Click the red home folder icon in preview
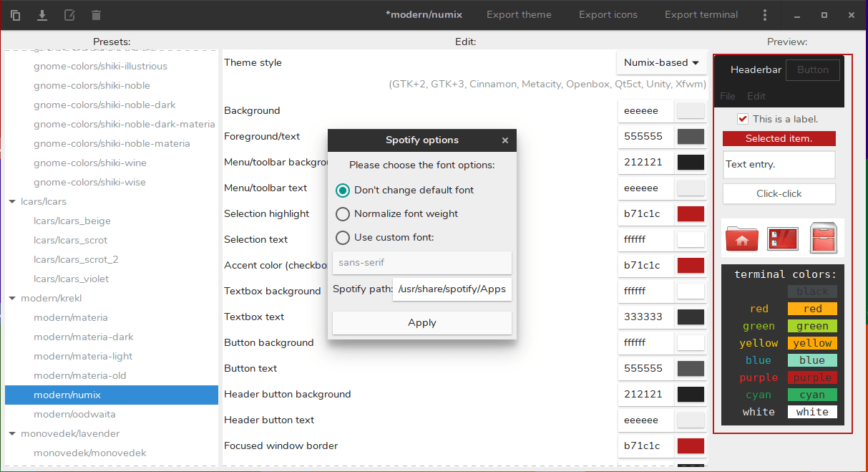 tap(741, 239)
